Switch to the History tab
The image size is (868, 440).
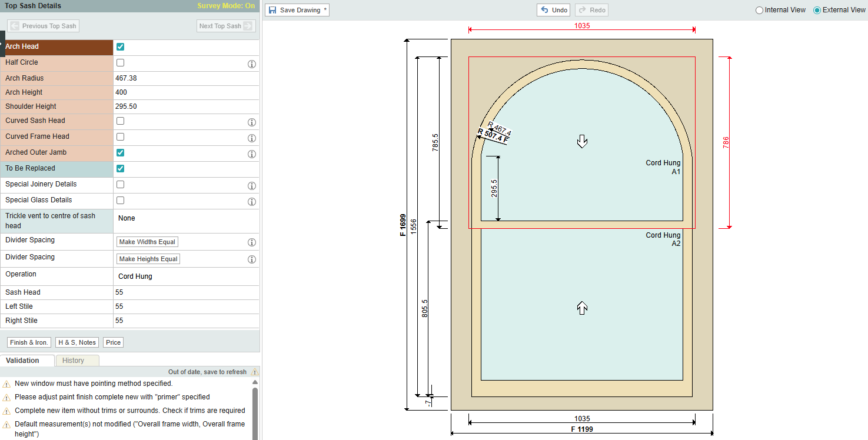point(74,361)
